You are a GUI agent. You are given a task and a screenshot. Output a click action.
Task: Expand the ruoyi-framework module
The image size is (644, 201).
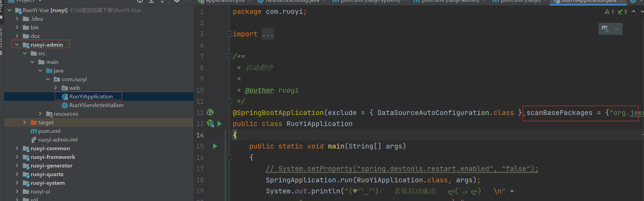point(17,157)
